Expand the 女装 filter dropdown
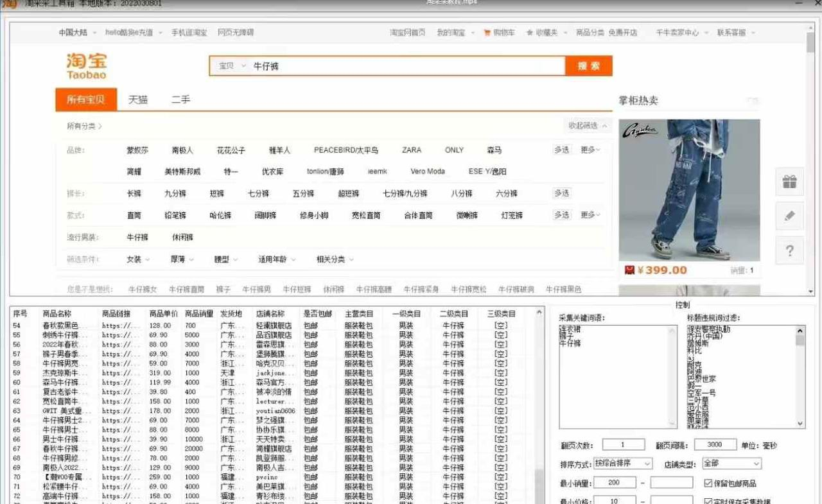Viewport: 822px width, 504px height. point(138,259)
